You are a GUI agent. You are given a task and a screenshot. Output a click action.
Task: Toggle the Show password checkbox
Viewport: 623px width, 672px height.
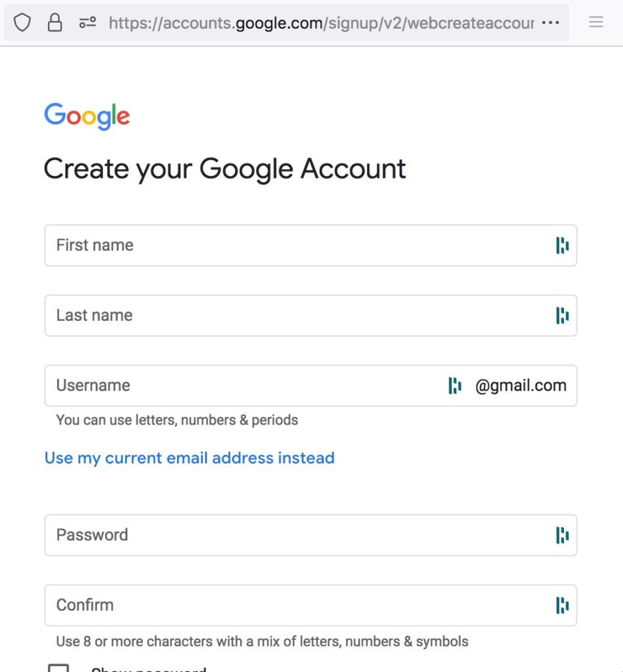click(x=58, y=668)
